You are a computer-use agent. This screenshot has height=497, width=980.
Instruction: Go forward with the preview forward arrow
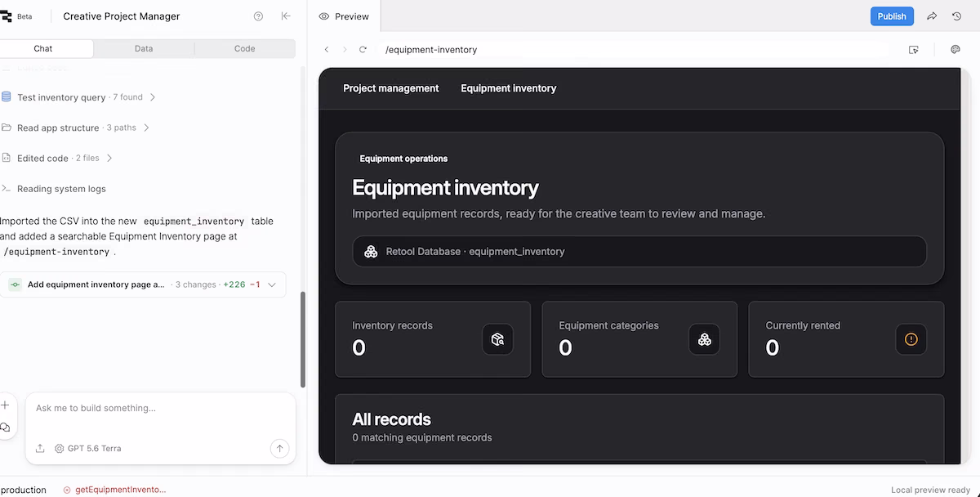pyautogui.click(x=345, y=50)
